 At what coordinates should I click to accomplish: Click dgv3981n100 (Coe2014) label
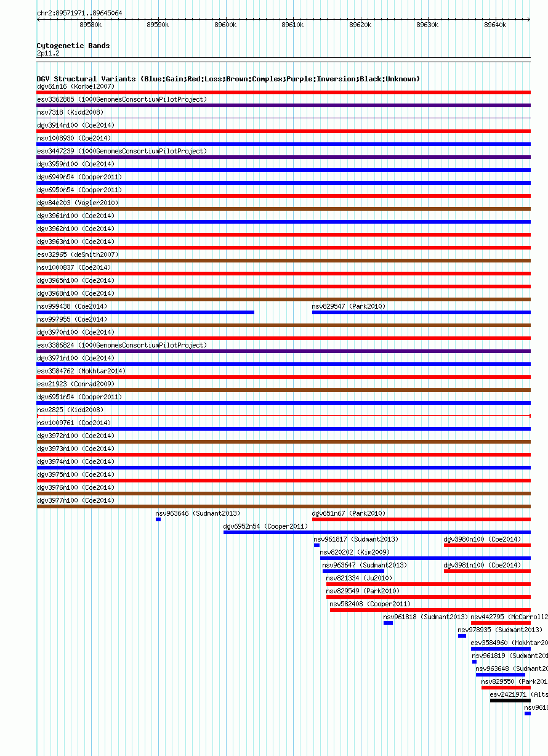[483, 566]
